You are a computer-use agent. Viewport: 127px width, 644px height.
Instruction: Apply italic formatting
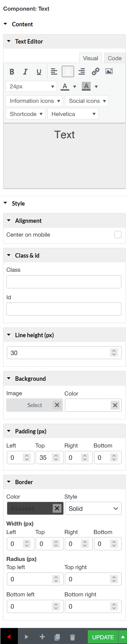(25, 71)
